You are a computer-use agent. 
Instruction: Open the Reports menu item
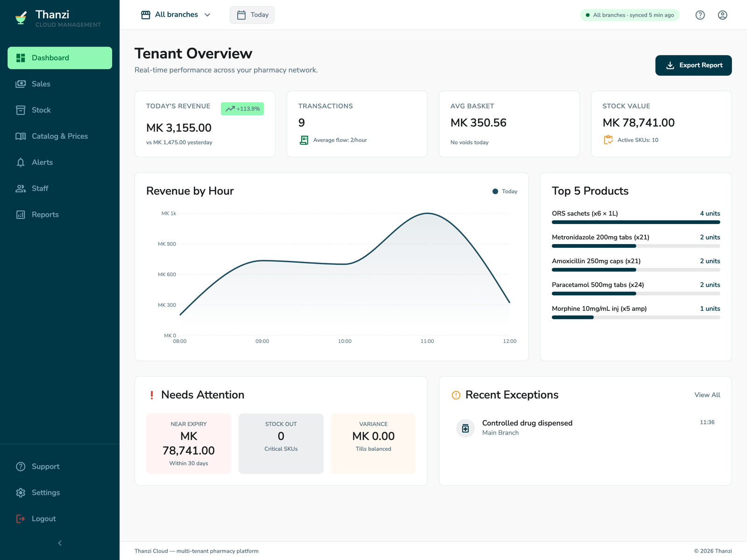pos(60,215)
